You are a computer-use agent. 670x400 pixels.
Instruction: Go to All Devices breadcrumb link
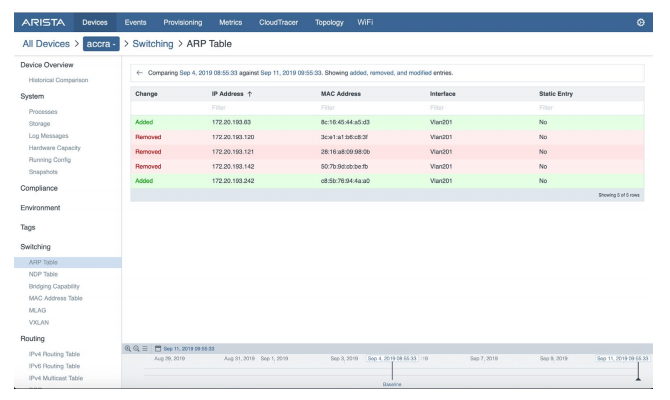click(46, 44)
